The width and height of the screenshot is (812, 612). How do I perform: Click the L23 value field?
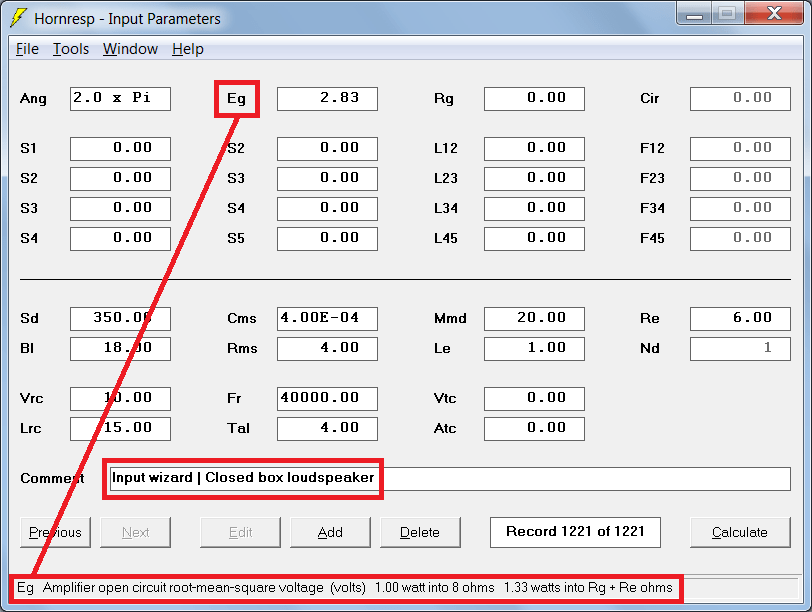(534, 179)
